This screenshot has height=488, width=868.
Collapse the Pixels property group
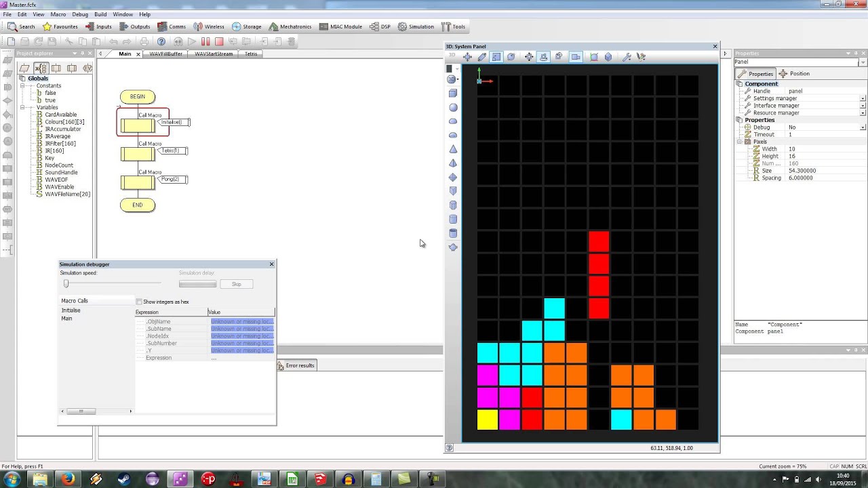pyautogui.click(x=740, y=142)
